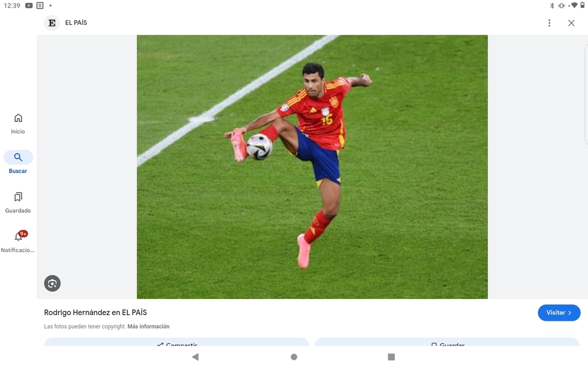Tap the Compartir share button
The width and height of the screenshot is (588, 368).
(177, 342)
